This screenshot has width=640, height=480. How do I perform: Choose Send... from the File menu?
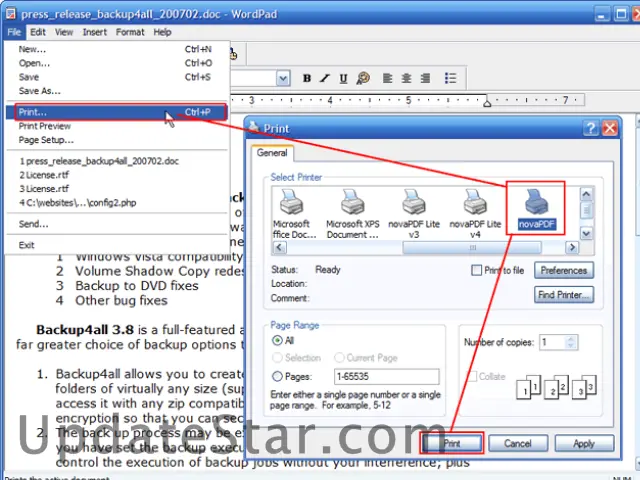(117, 224)
